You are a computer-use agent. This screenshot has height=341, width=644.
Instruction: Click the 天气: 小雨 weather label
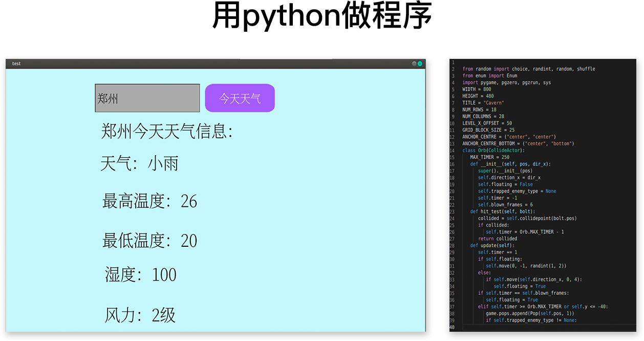(x=139, y=164)
